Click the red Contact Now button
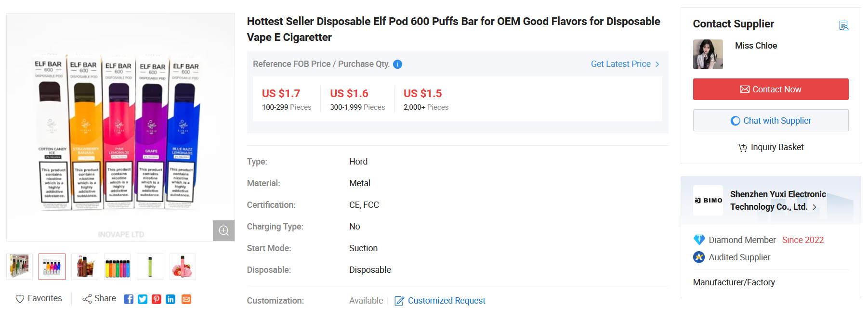The width and height of the screenshot is (868, 331). (771, 89)
